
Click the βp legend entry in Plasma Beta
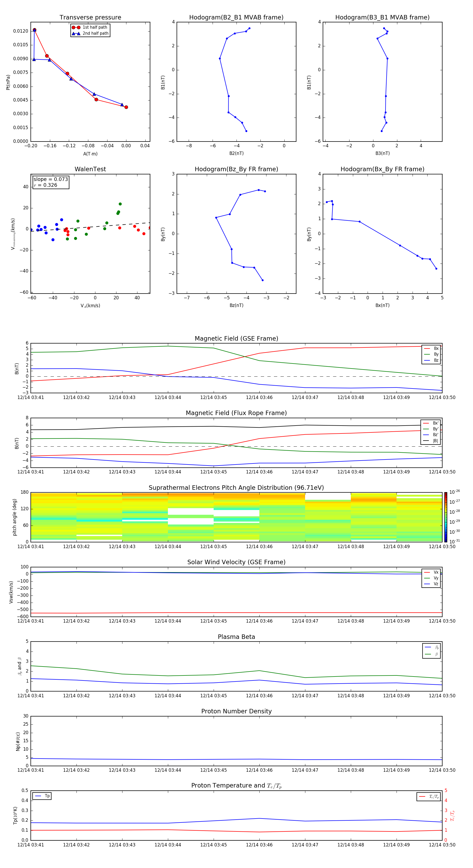click(431, 647)
